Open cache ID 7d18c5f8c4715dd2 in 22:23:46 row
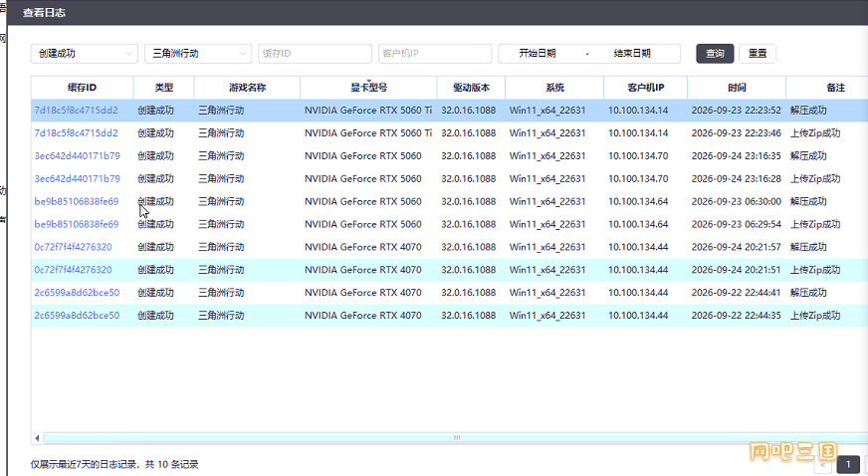The height and width of the screenshot is (476, 868). [76, 132]
